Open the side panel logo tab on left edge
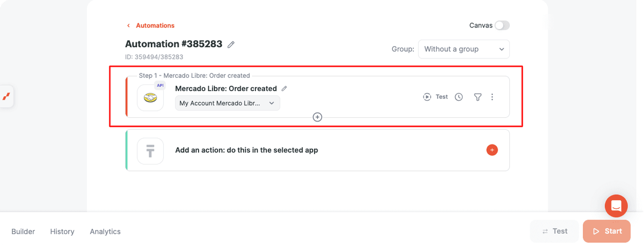Viewport: 644px width, 247px height. [6, 96]
